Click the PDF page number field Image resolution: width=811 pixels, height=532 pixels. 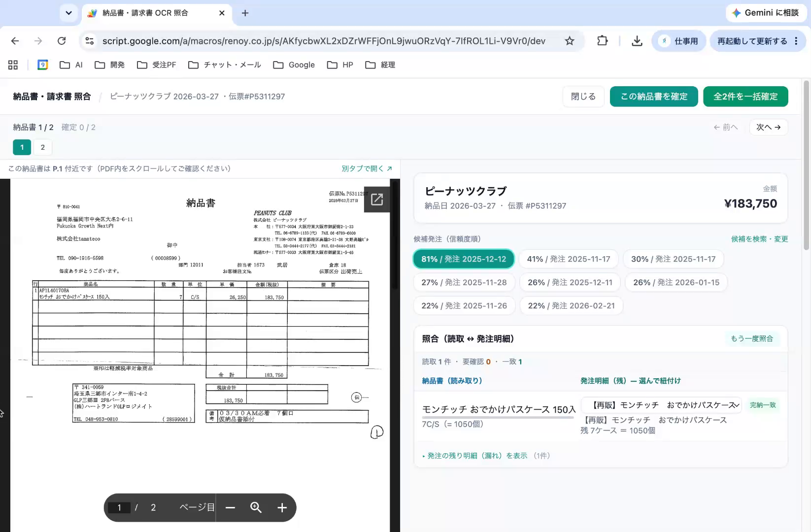(119, 507)
